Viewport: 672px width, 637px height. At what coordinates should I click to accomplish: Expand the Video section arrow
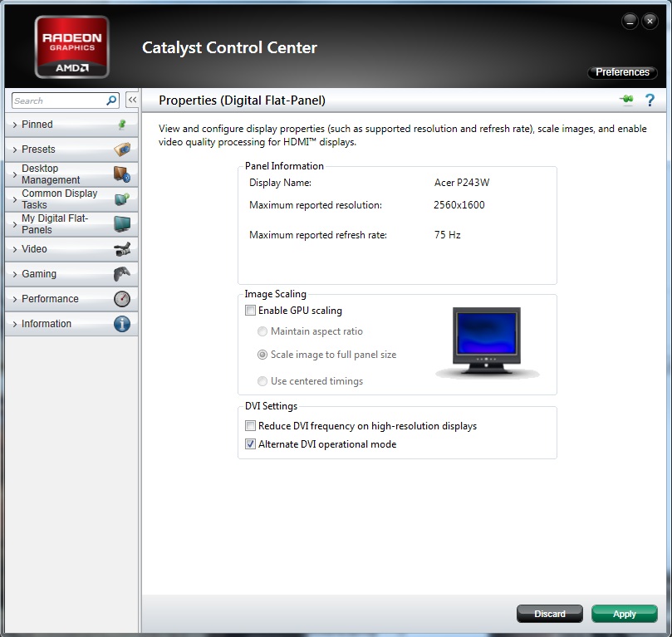click(15, 249)
